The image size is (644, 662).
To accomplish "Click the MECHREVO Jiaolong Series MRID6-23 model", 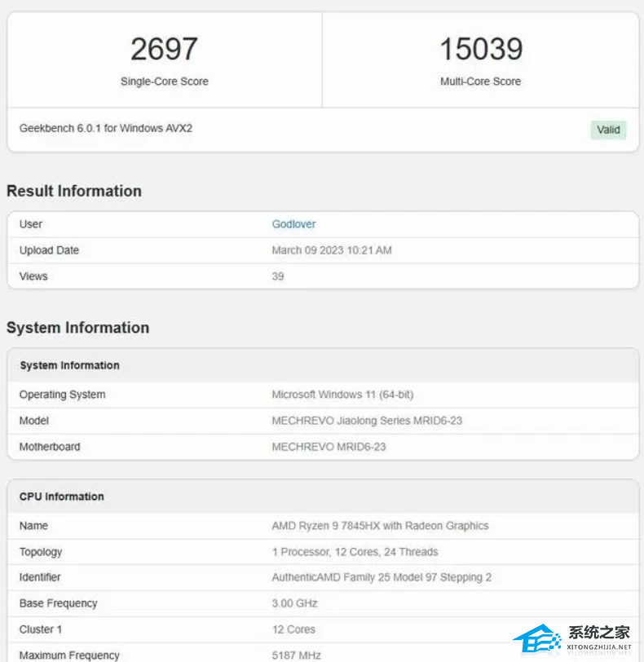I will 367,421.
